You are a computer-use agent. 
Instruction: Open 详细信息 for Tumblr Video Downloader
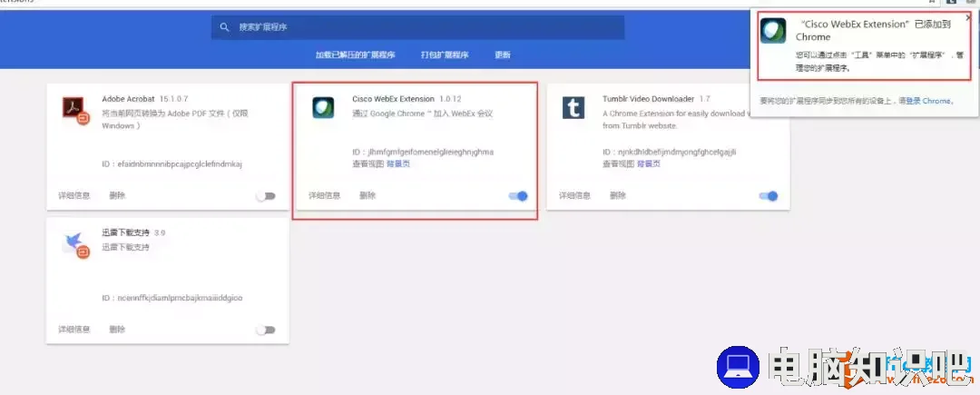pos(574,195)
